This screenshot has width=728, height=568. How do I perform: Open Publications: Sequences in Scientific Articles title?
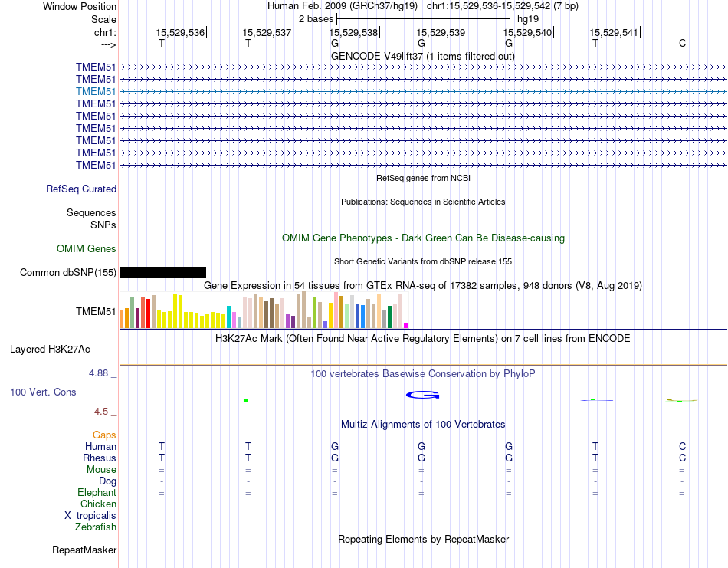click(x=423, y=202)
